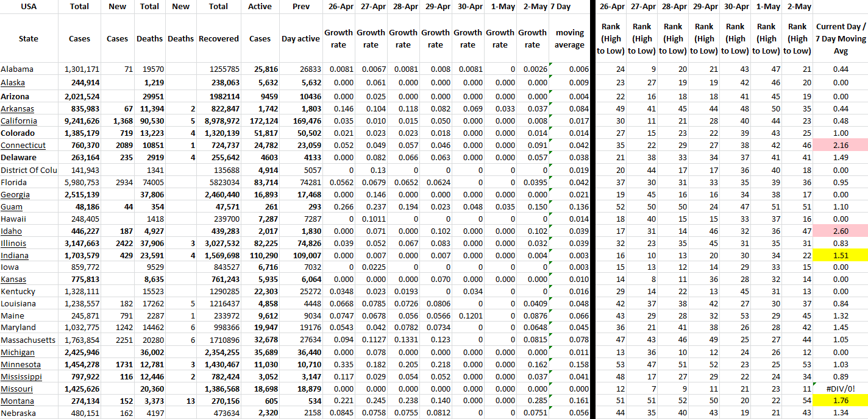Click Alabama's total cases value 1,301,171
This screenshot has height=419, width=868.
coord(81,69)
